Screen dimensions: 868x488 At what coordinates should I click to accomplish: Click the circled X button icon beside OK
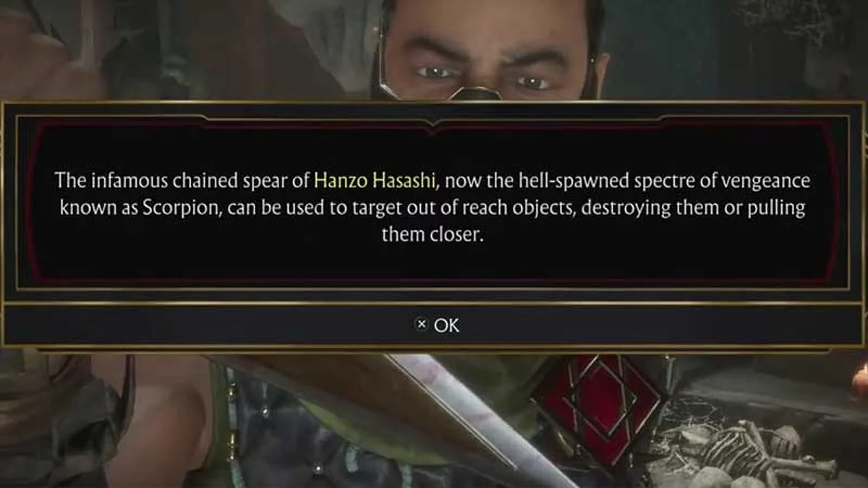point(422,325)
